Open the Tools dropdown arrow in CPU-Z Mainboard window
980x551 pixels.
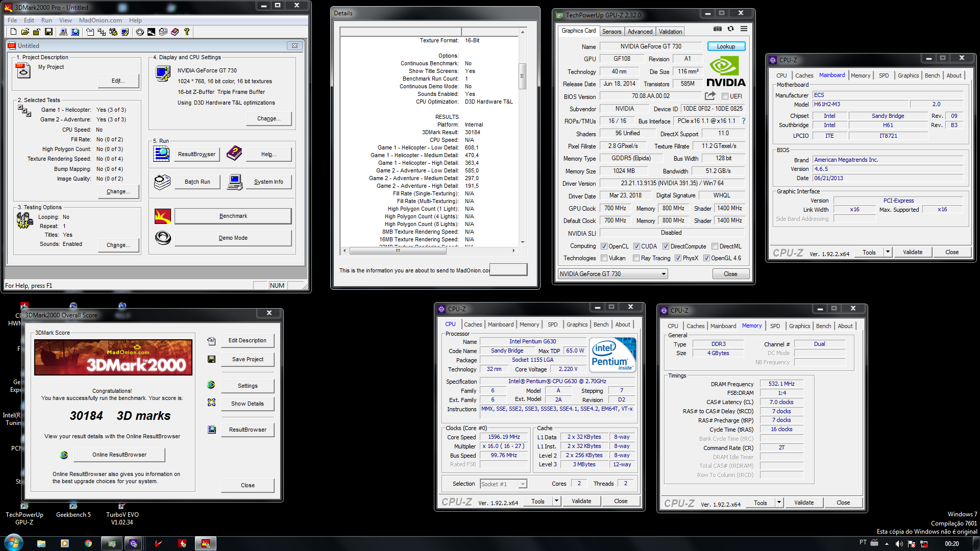888,252
